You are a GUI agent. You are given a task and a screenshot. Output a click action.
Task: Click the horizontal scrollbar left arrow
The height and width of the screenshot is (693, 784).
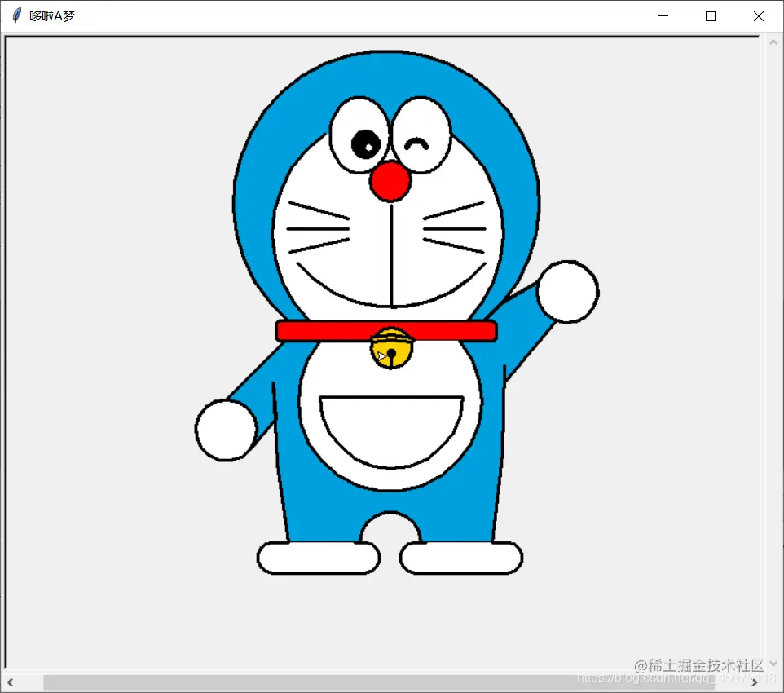click(10, 682)
